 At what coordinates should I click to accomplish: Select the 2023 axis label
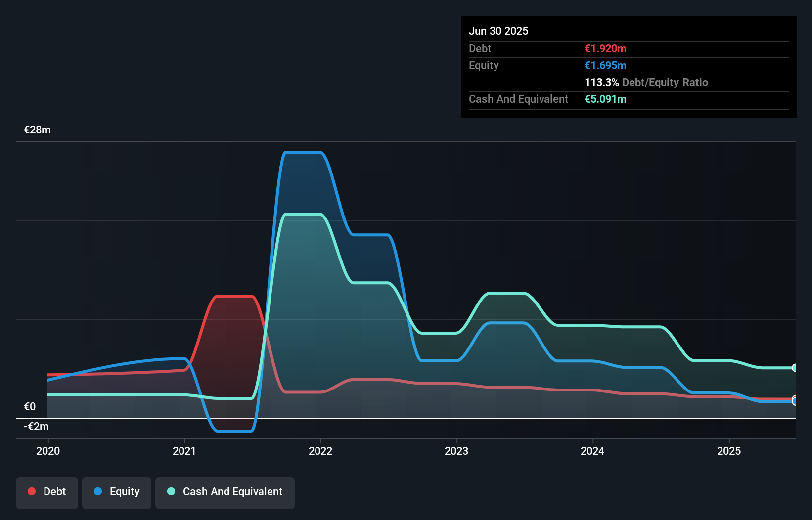(x=457, y=451)
